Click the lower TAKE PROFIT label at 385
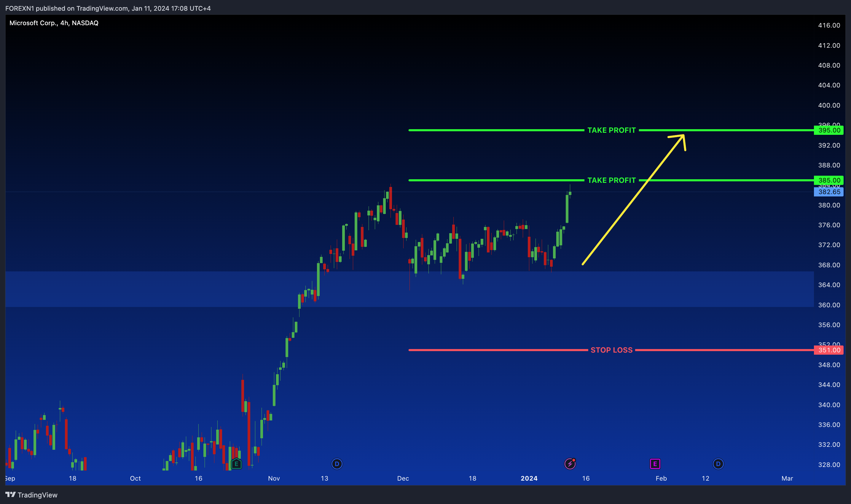Screen dimensions: 851x504 pyautogui.click(x=611, y=180)
